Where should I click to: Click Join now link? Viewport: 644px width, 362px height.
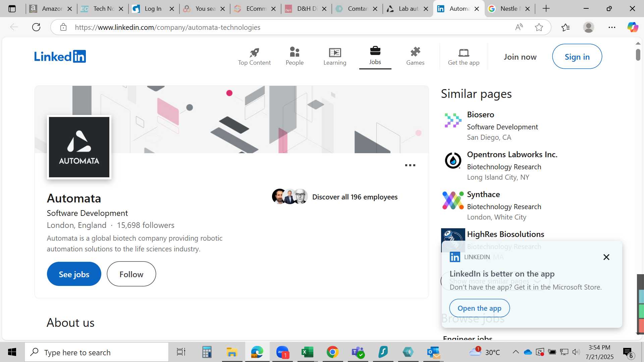tap(520, 57)
